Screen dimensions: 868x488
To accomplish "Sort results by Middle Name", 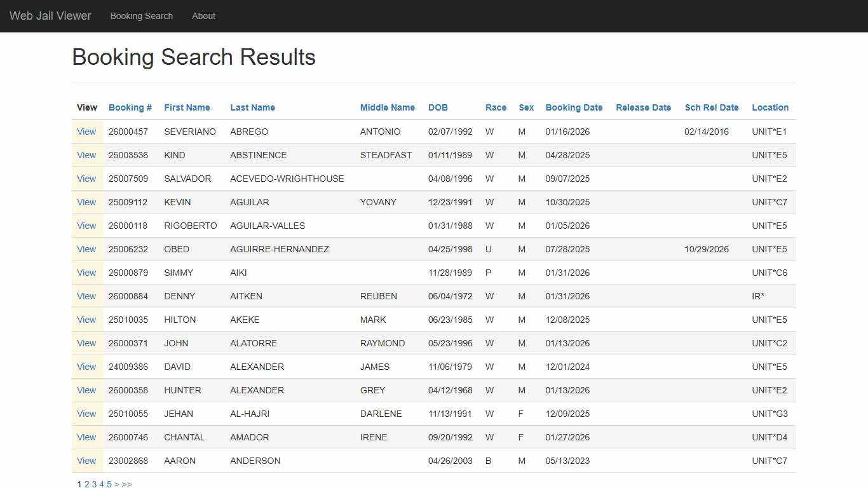I will pyautogui.click(x=387, y=107).
